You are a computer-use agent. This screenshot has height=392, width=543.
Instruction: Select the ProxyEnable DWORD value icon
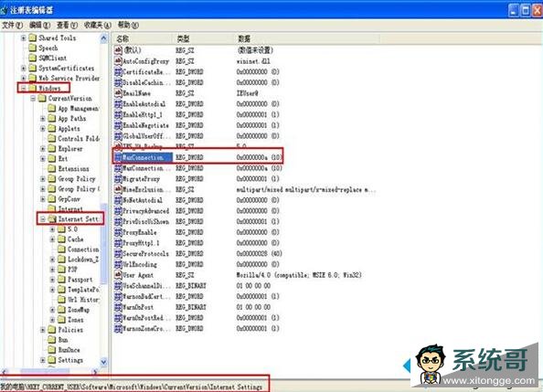point(118,232)
